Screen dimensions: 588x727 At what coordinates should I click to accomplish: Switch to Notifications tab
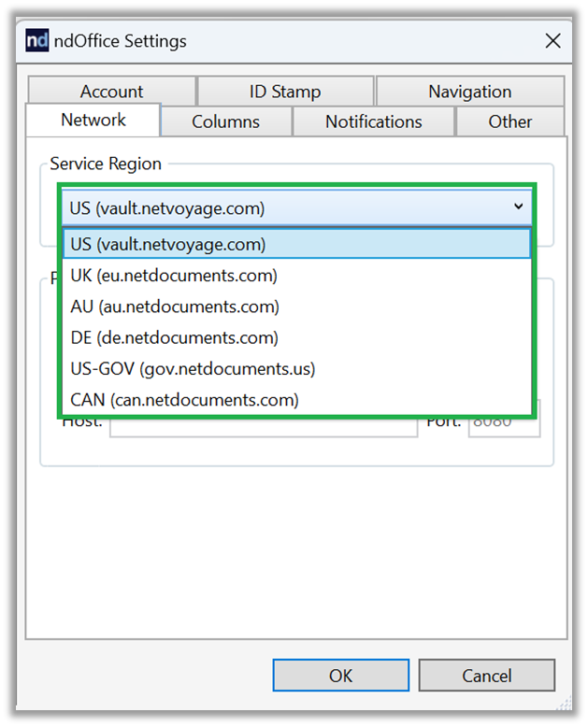coord(373,121)
